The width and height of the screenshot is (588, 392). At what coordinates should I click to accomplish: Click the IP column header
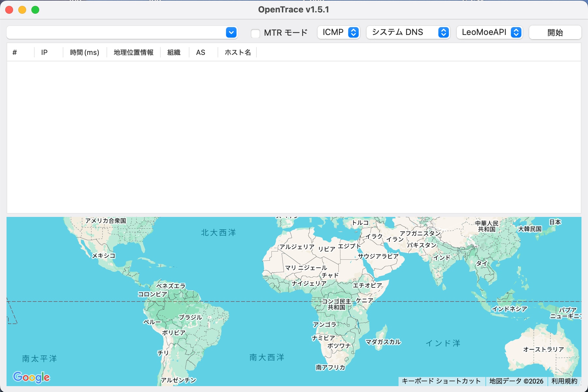[x=44, y=52]
